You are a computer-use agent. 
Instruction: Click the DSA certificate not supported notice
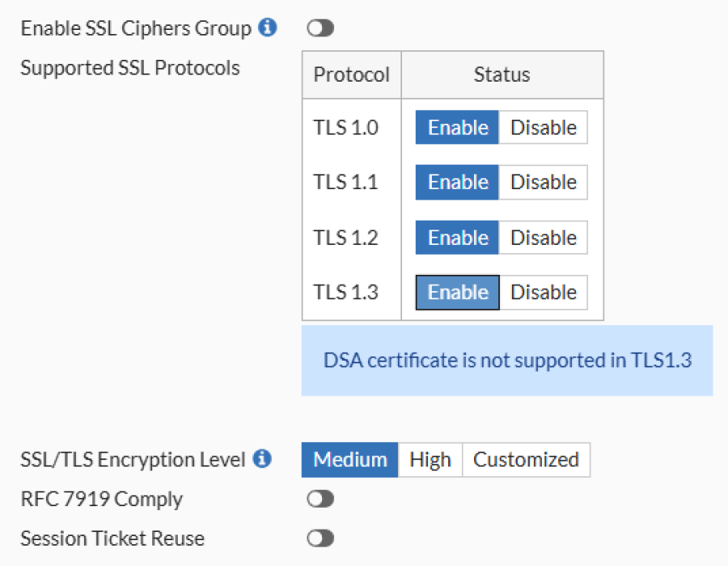tap(507, 361)
